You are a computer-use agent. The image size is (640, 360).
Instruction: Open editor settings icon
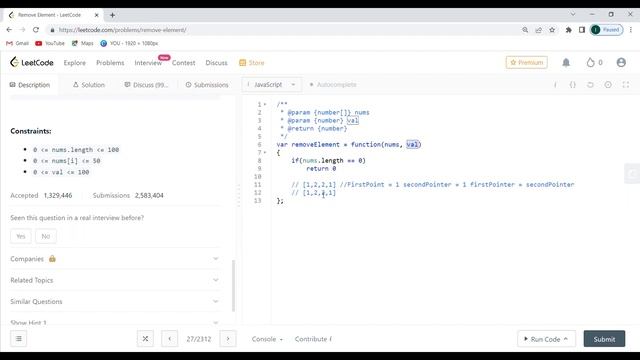608,85
